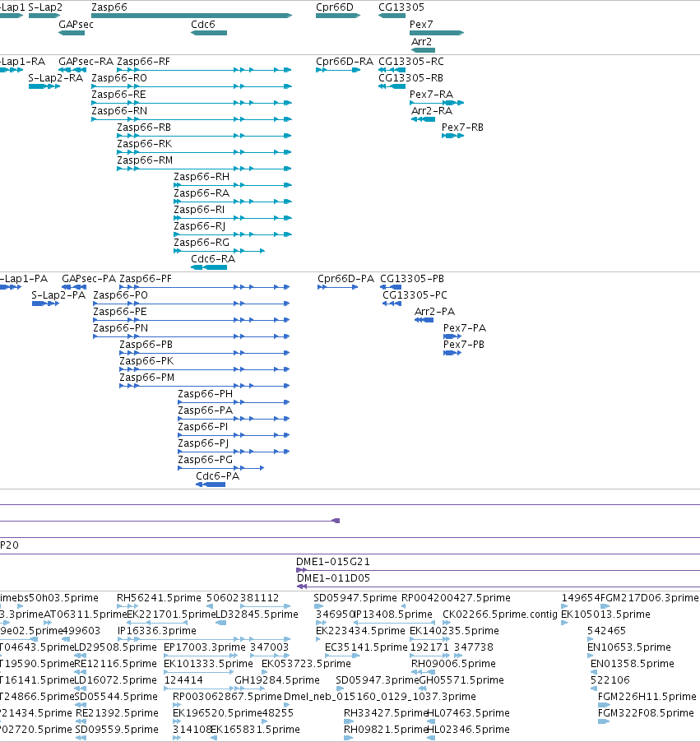700x742 pixels.
Task: Open protein Zasp66-PG
Action: (206, 460)
